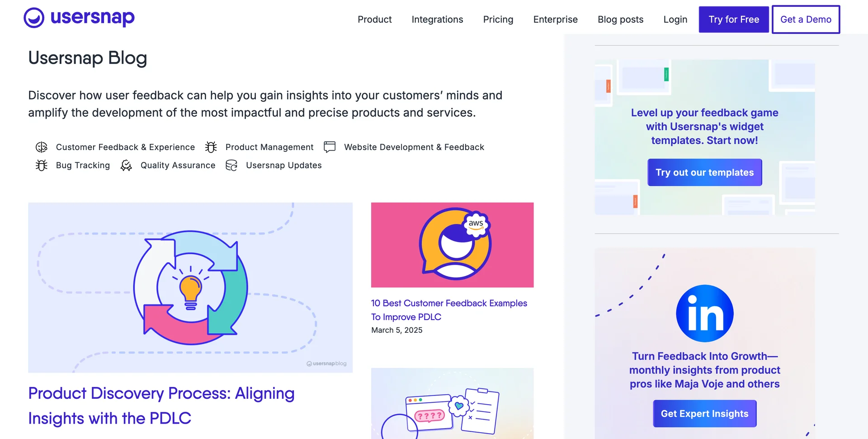Select Blog posts in the navigation
The width and height of the screenshot is (868, 439).
pyautogui.click(x=620, y=19)
